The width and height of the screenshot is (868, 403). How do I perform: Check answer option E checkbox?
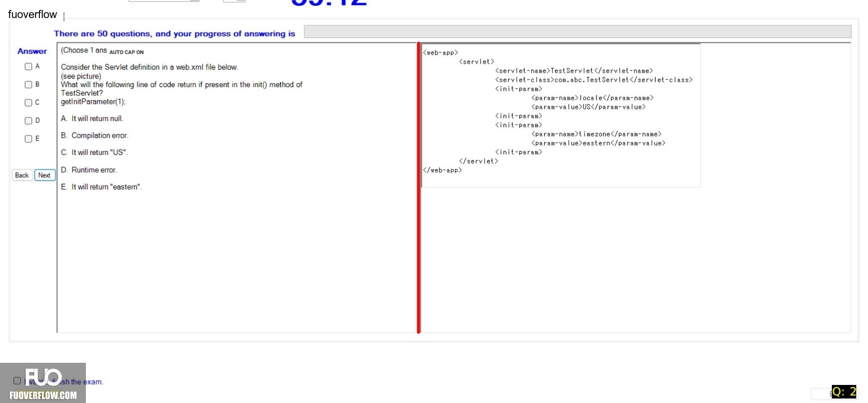tap(28, 139)
